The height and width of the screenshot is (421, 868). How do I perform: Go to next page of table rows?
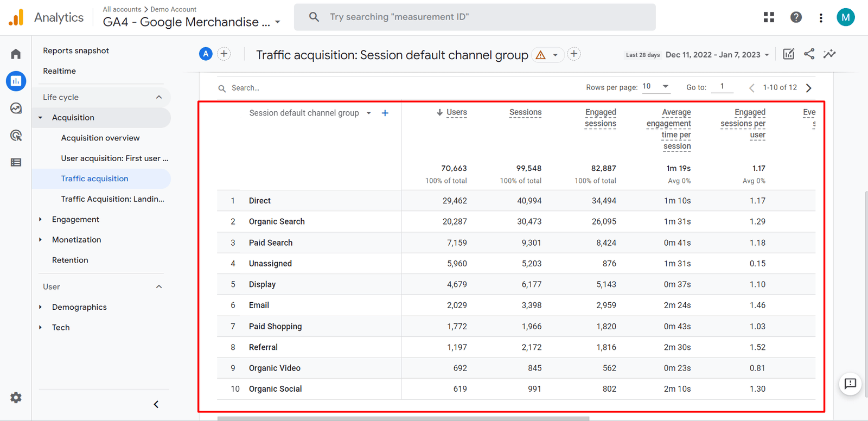pos(808,88)
